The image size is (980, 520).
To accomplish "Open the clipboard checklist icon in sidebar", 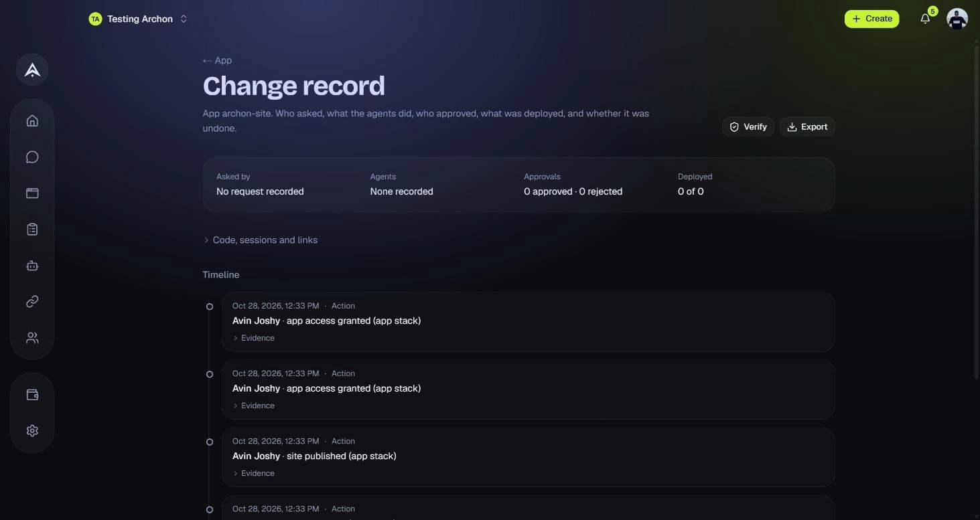I will point(32,230).
